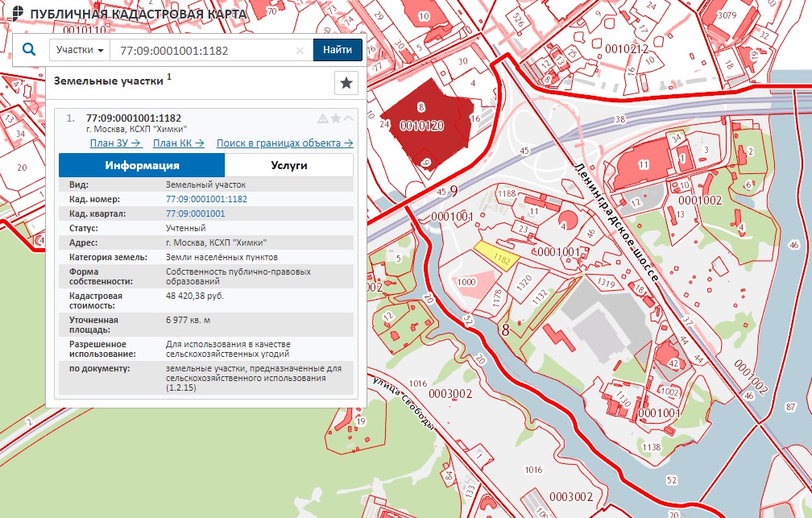Add result 77:09:0001001:1182 to favorites with the small star
812x518 pixels.
click(336, 118)
